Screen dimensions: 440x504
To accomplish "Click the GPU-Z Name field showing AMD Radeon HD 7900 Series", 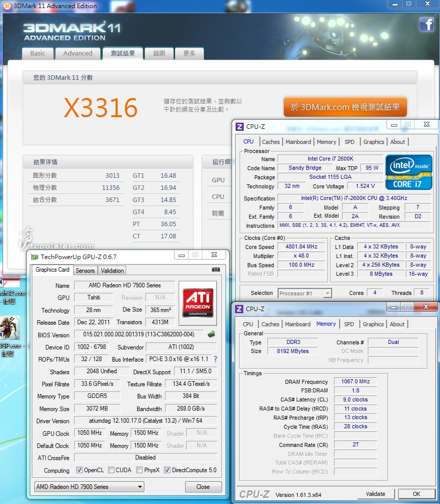I will 125,285.
